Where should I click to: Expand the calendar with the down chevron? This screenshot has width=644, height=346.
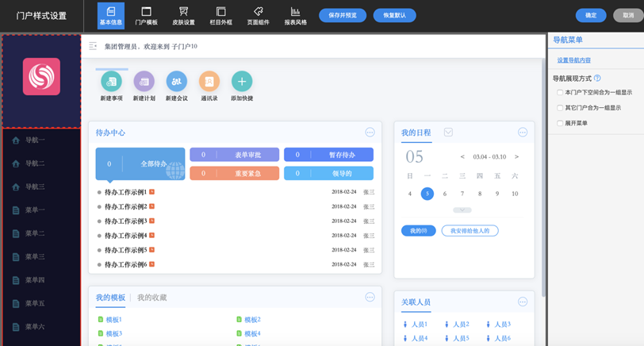pyautogui.click(x=462, y=210)
